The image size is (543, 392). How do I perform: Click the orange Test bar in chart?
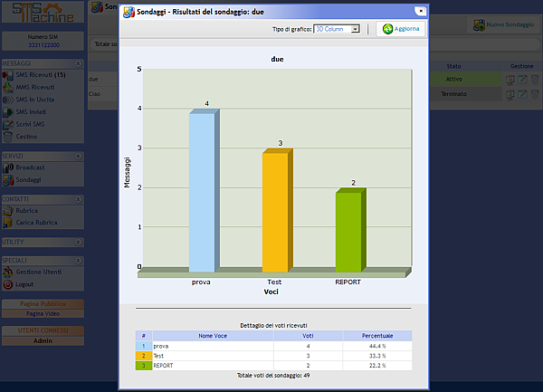(x=278, y=210)
